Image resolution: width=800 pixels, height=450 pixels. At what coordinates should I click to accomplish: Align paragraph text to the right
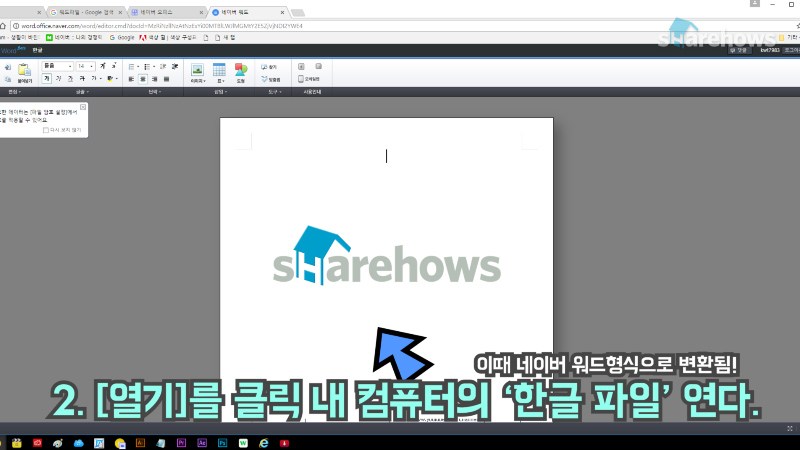click(x=155, y=79)
